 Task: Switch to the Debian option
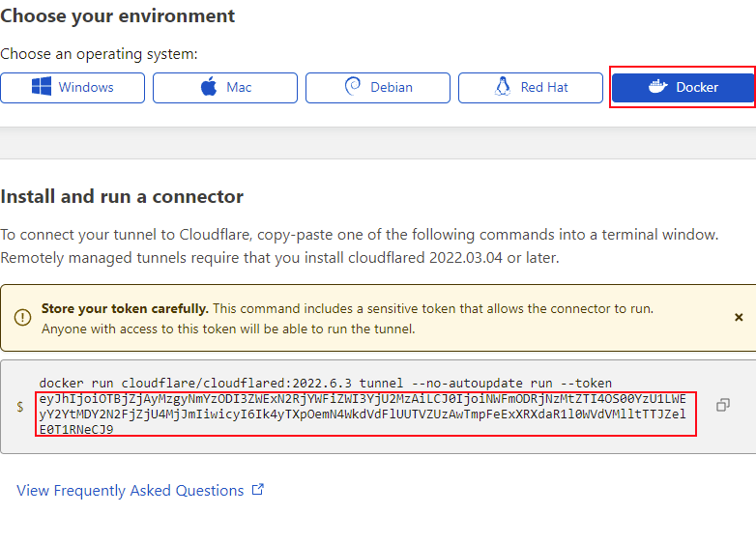(x=378, y=87)
